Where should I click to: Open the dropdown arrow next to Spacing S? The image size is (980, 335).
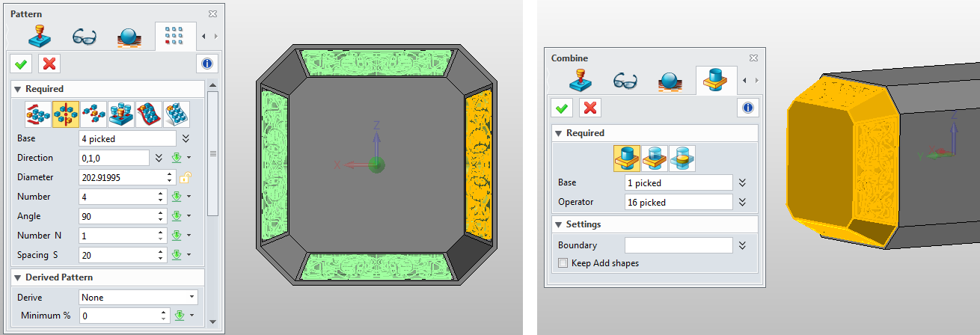click(189, 255)
